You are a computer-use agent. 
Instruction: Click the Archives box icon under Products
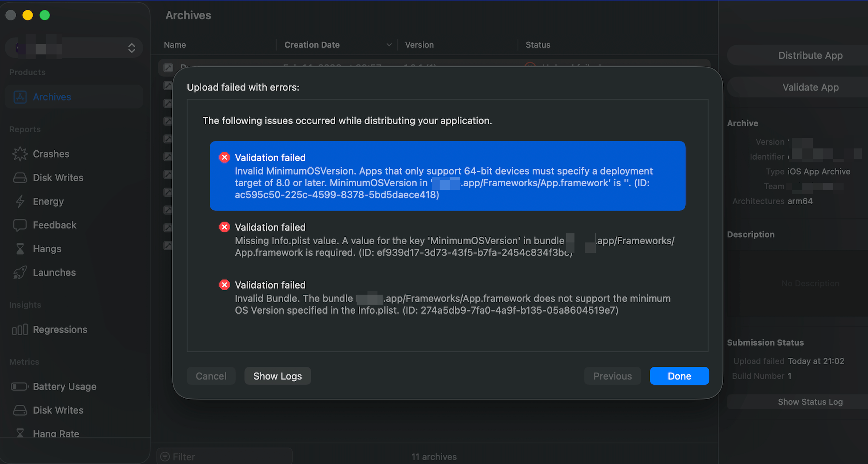tap(20, 97)
